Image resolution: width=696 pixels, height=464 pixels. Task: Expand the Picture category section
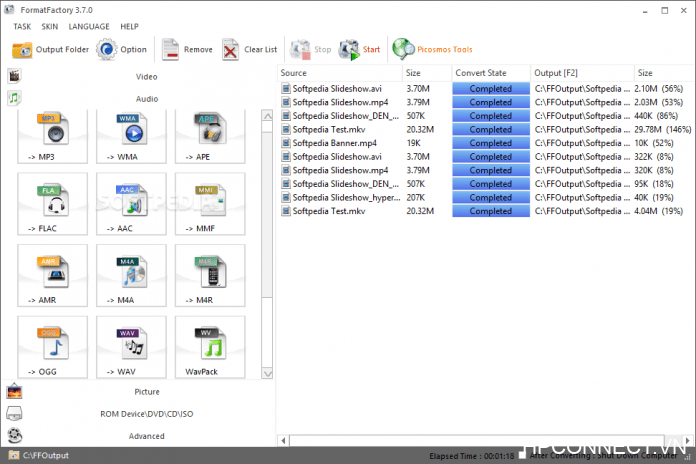point(146,392)
